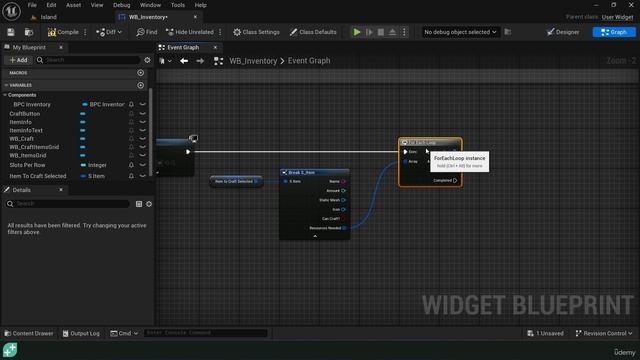Image resolution: width=640 pixels, height=360 pixels.
Task: Open the Asset menu
Action: click(73, 5)
